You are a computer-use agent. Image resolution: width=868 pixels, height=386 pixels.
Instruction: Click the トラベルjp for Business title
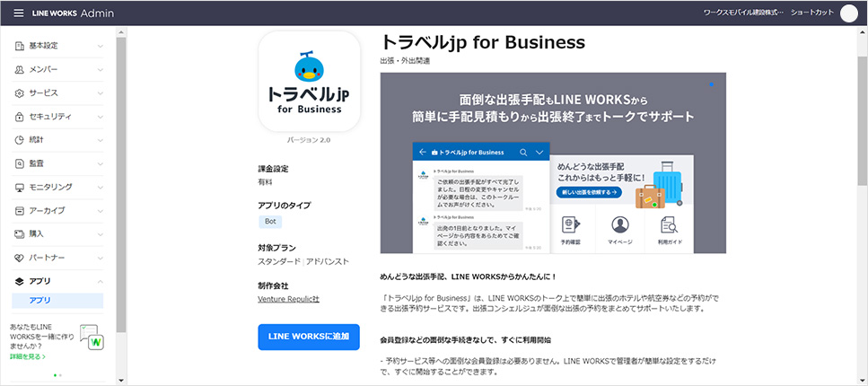(x=483, y=42)
